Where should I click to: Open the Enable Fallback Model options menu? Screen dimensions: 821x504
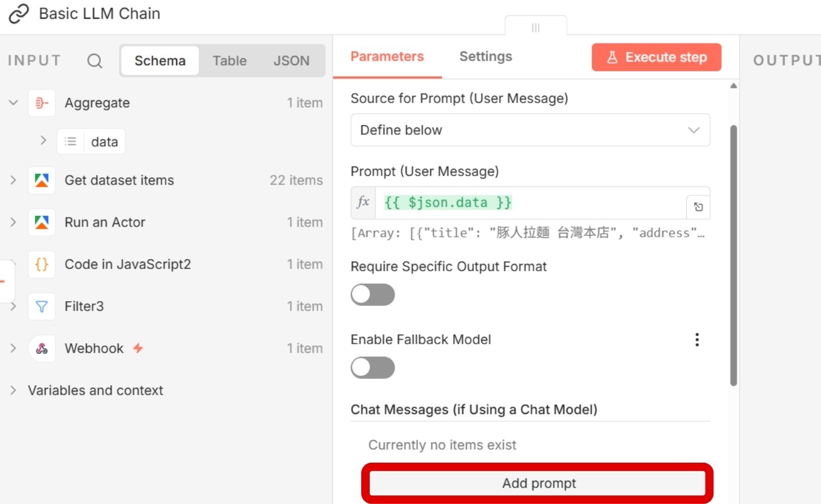697,340
